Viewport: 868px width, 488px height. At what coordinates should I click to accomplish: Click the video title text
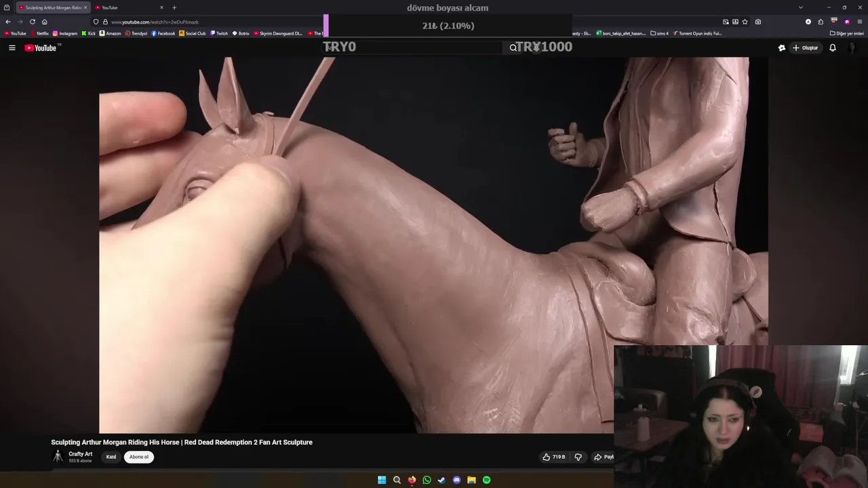[x=182, y=442]
